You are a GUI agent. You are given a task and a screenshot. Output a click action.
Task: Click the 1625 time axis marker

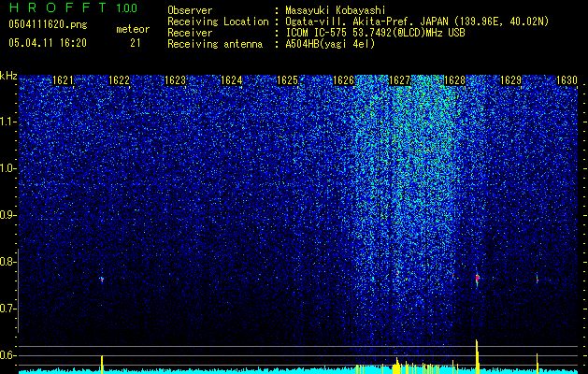[x=287, y=80]
